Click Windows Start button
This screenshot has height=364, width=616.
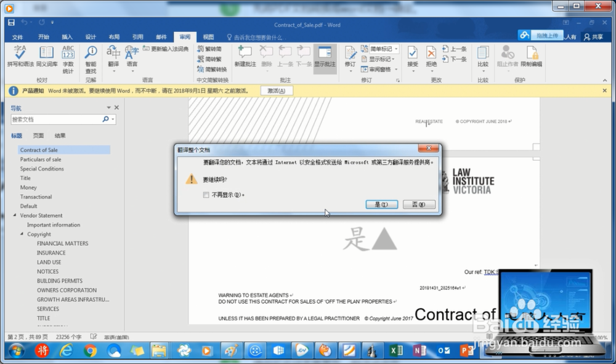17,350
